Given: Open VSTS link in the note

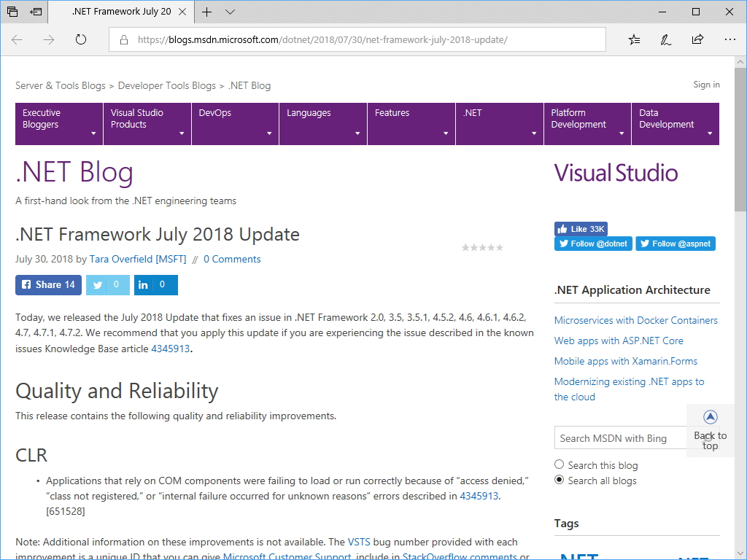Looking at the screenshot, I should (359, 542).
